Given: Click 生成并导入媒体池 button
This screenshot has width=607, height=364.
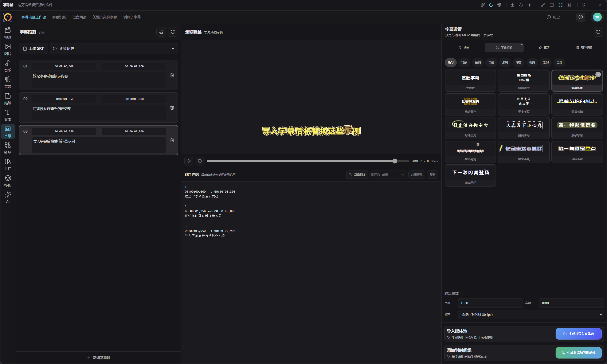Looking at the screenshot, I should 579,334.
